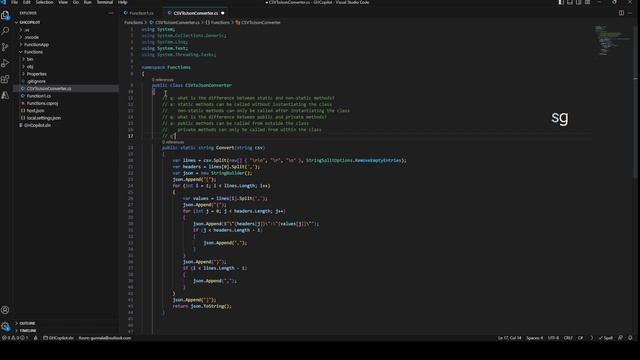Click the notifications bell in status bar
Screen dimensions: 640x360
630,338
